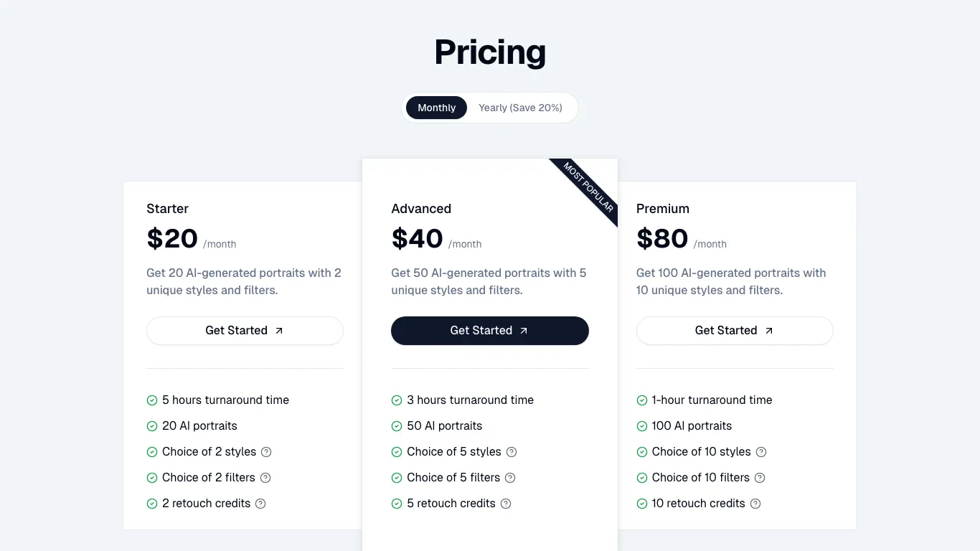This screenshot has height=551, width=980.
Task: Click Get Started under the Starter plan
Action: click(245, 330)
